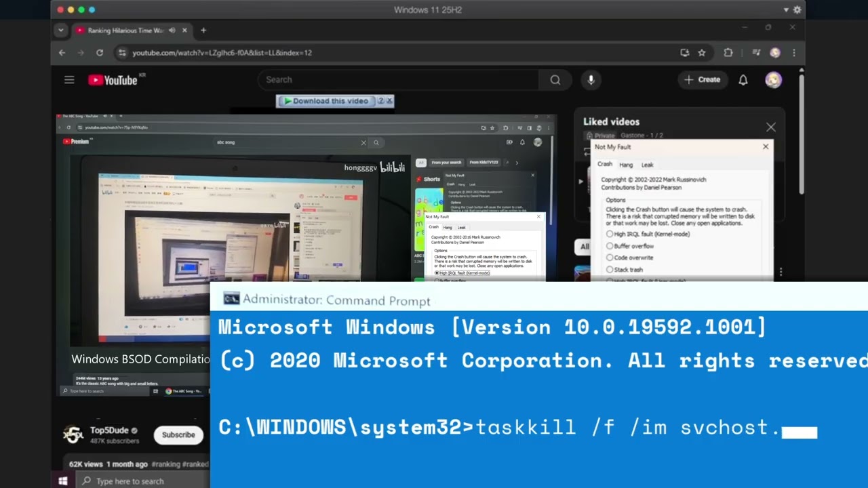Click the Administrator: Command Prompt title text
The height and width of the screenshot is (488, 868).
pyautogui.click(x=336, y=300)
